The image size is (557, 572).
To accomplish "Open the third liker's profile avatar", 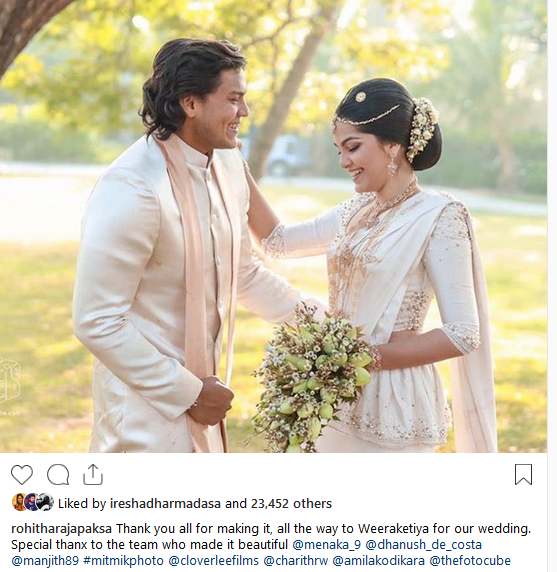I will click(x=46, y=502).
